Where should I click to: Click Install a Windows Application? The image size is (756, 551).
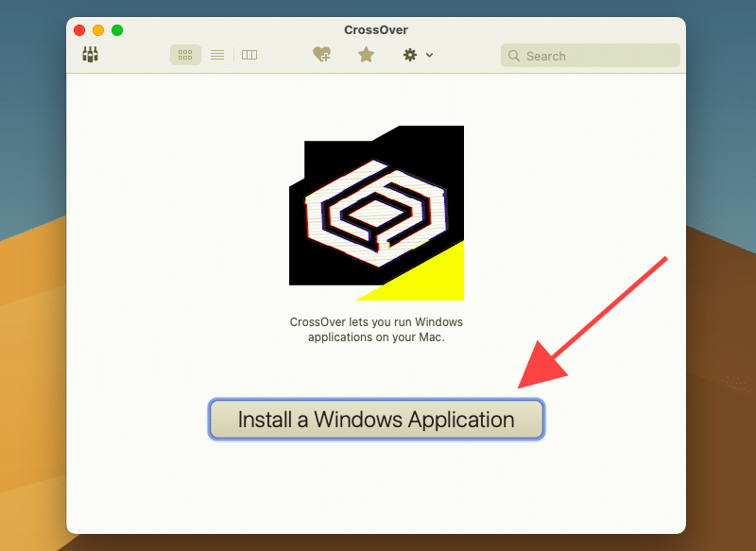tap(376, 419)
